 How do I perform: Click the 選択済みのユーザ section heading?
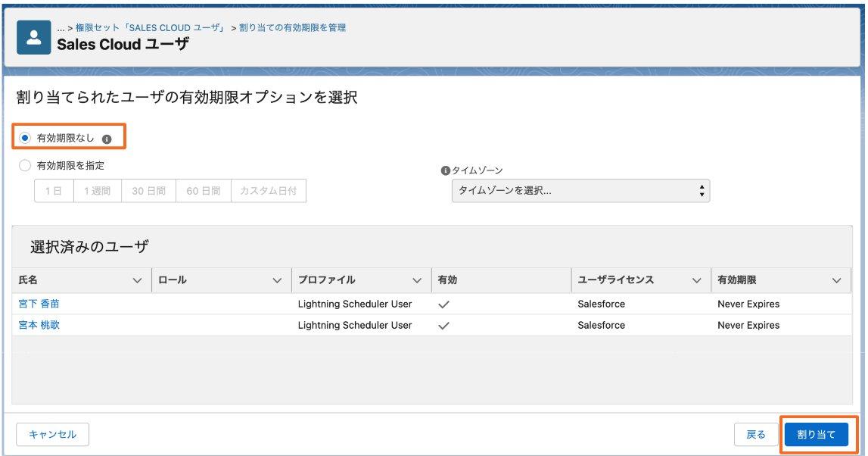tap(90, 247)
